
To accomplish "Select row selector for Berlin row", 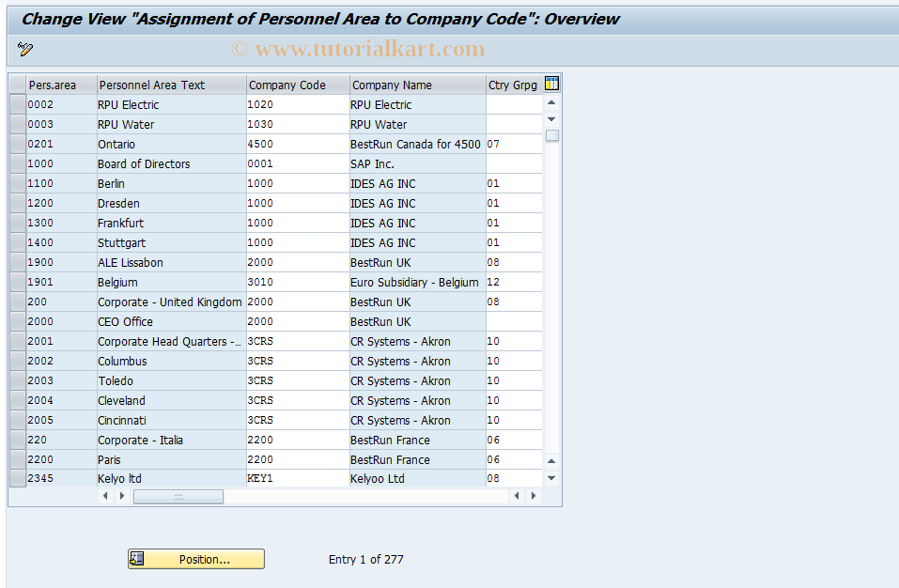I will (18, 183).
